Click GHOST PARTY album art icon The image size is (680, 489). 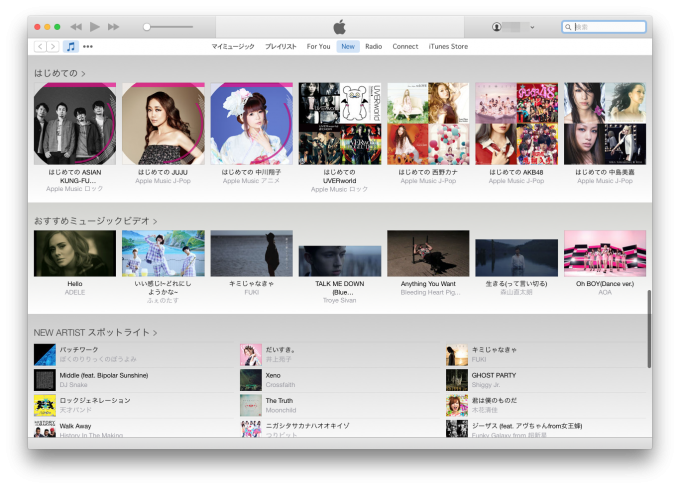coord(457,380)
